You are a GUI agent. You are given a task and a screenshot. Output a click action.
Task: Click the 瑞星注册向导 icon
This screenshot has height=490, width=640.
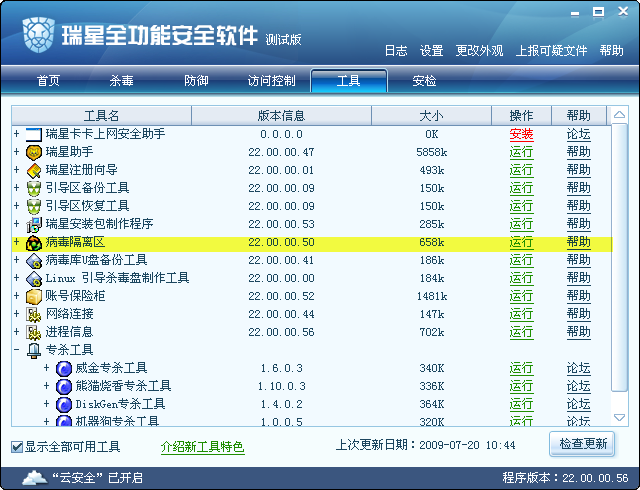(33, 170)
